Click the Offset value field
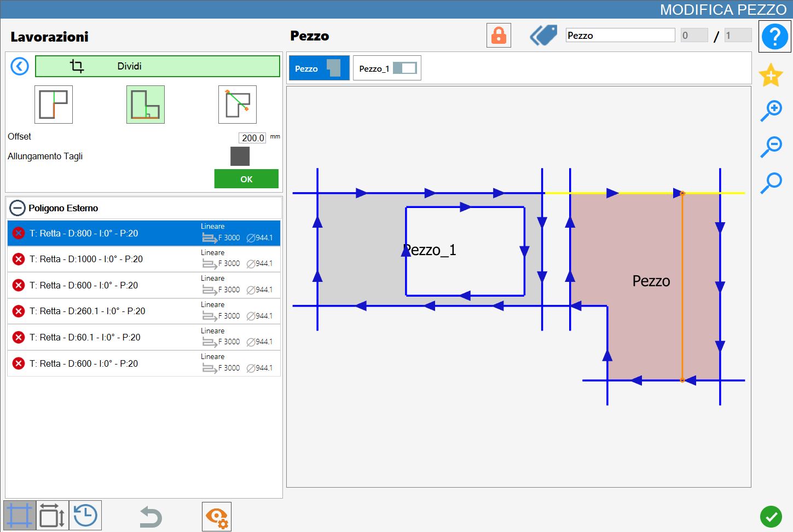Screen dimensions: 793x532 click(252, 138)
